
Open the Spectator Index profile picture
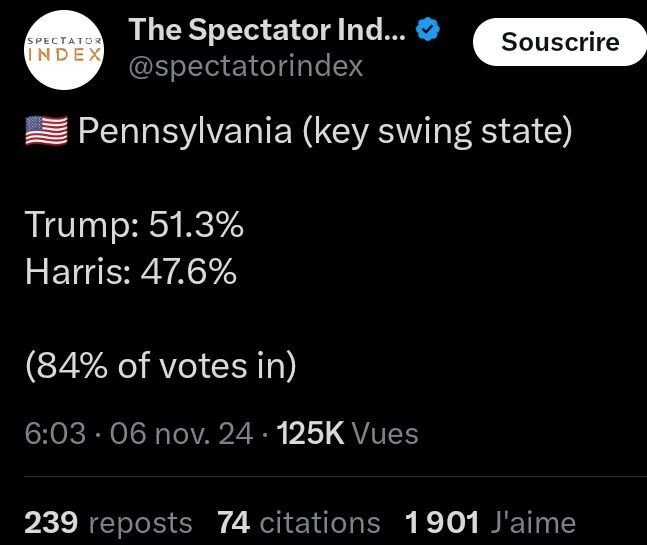[x=64, y=50]
